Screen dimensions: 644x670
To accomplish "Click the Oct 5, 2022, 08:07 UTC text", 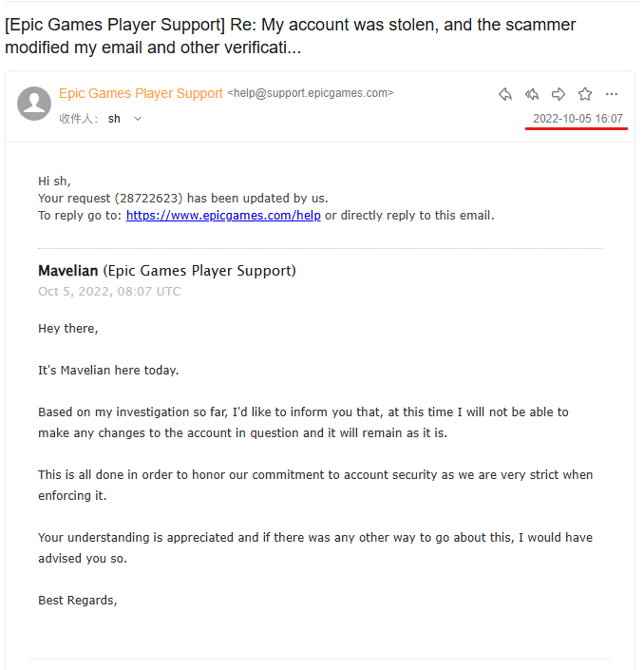I will pyautogui.click(x=109, y=292).
